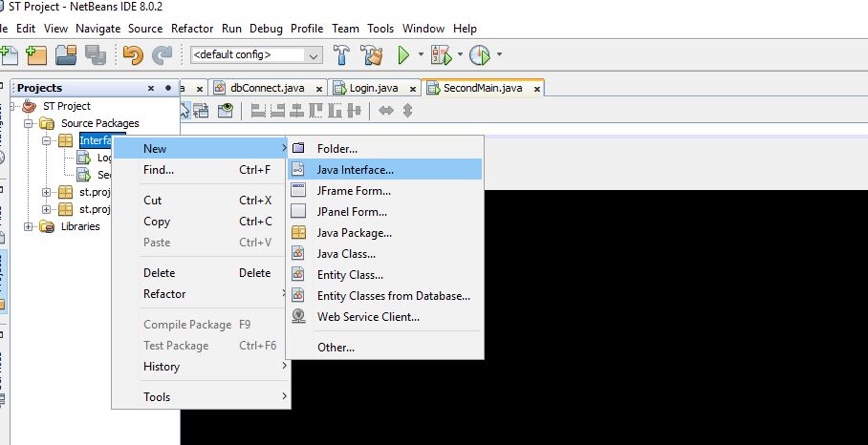Click Delete in the context menu
The height and width of the screenshot is (445, 868).
tap(202, 273)
